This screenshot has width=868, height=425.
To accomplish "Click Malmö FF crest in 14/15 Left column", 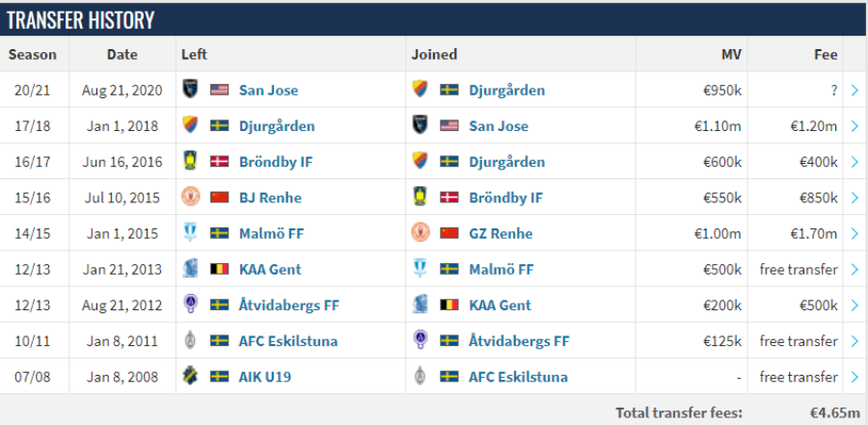I will click(190, 233).
